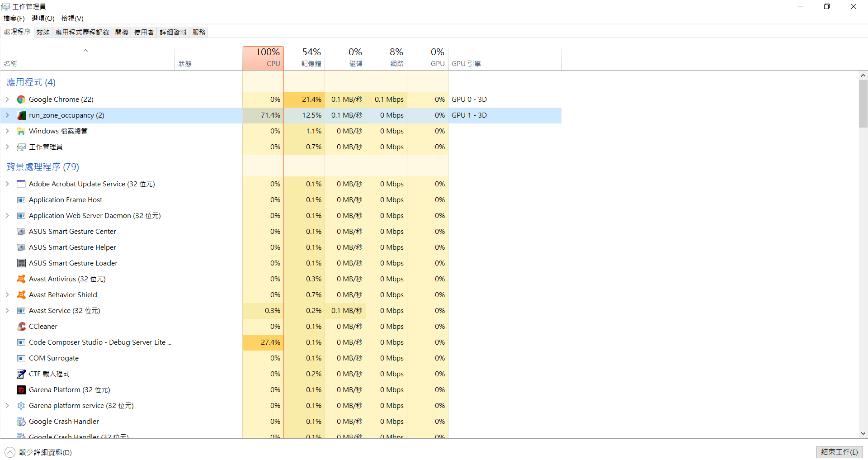Open the 選項(O) menu
Screen dimensions: 868x460
point(43,19)
